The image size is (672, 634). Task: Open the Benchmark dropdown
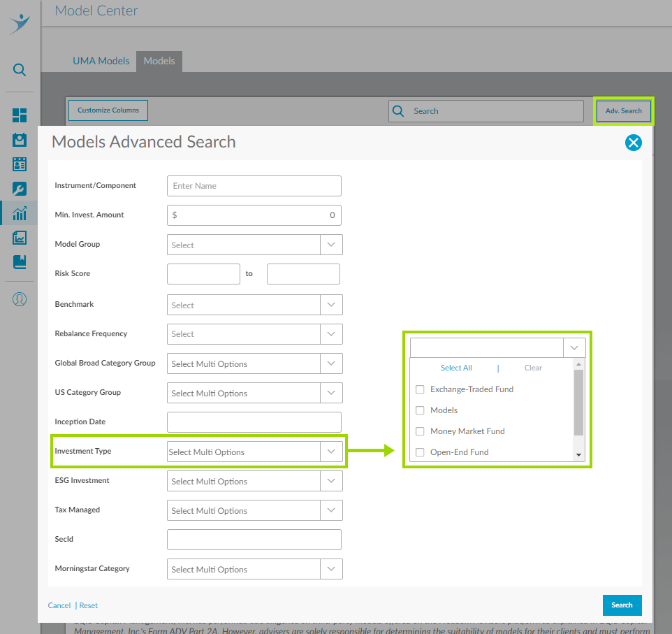(x=331, y=305)
